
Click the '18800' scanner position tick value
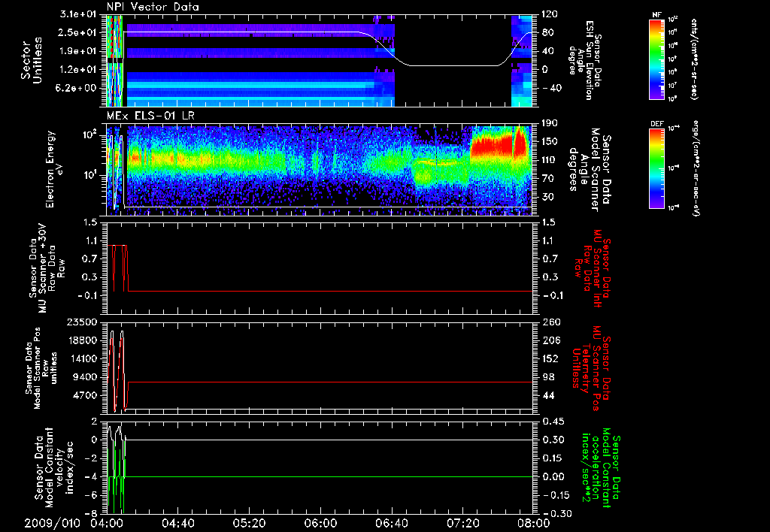tap(82, 340)
